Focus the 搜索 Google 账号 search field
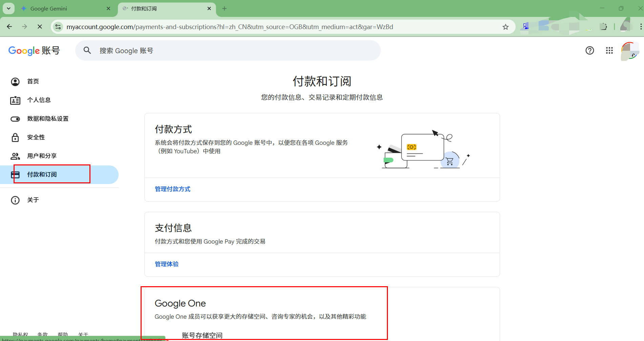This screenshot has height=341, width=644. pos(228,50)
